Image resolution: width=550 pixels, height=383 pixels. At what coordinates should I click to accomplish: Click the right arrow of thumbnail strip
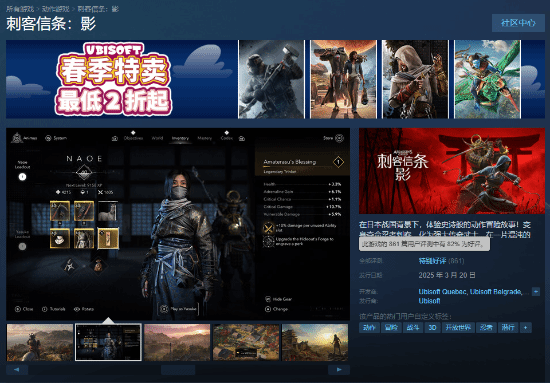339,369
